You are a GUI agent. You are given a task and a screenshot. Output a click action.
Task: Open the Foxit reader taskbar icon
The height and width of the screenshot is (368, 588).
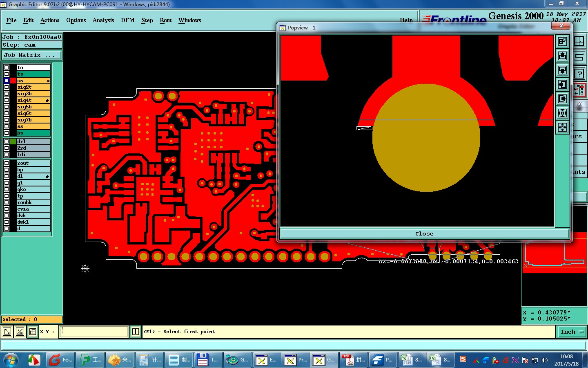(x=60, y=360)
